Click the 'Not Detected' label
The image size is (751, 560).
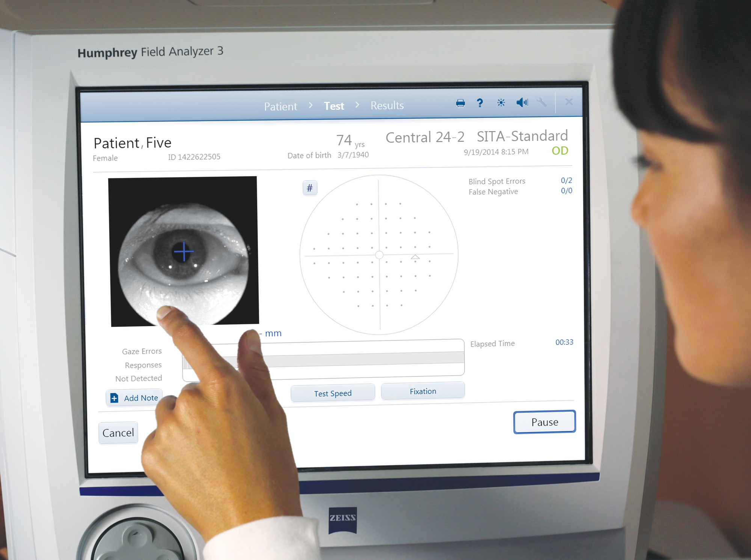click(139, 379)
